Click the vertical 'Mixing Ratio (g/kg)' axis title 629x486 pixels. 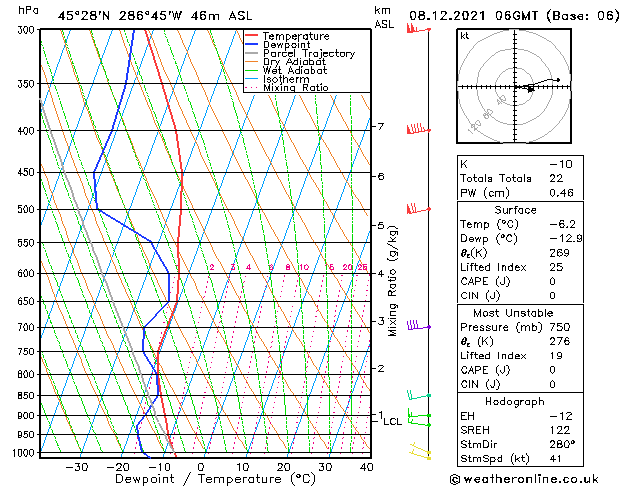393,281
